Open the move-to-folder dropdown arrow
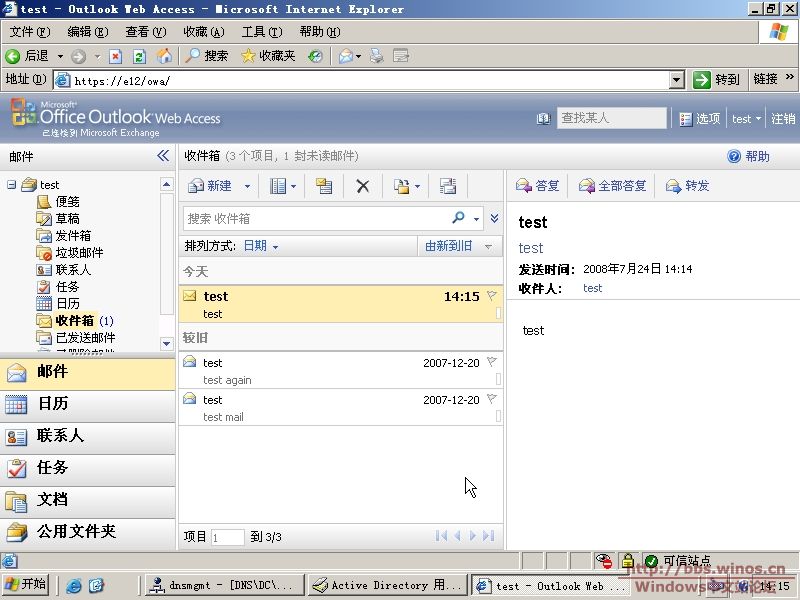This screenshot has height=600, width=800. coord(417,186)
